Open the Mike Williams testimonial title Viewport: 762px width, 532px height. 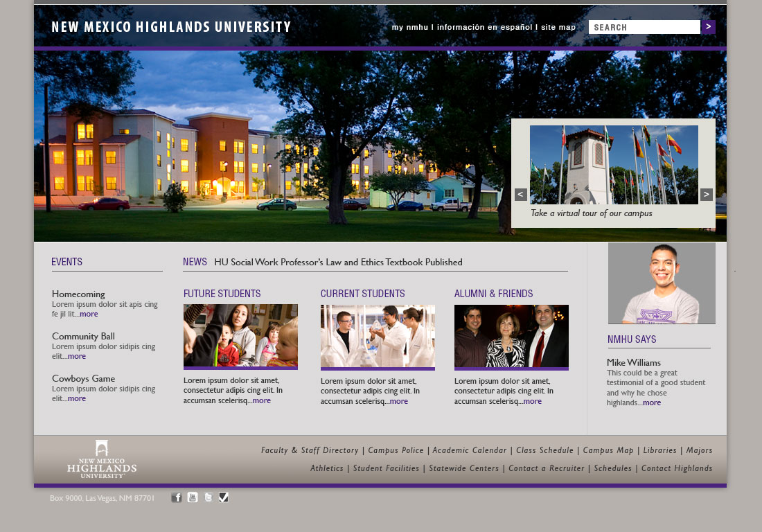(634, 362)
